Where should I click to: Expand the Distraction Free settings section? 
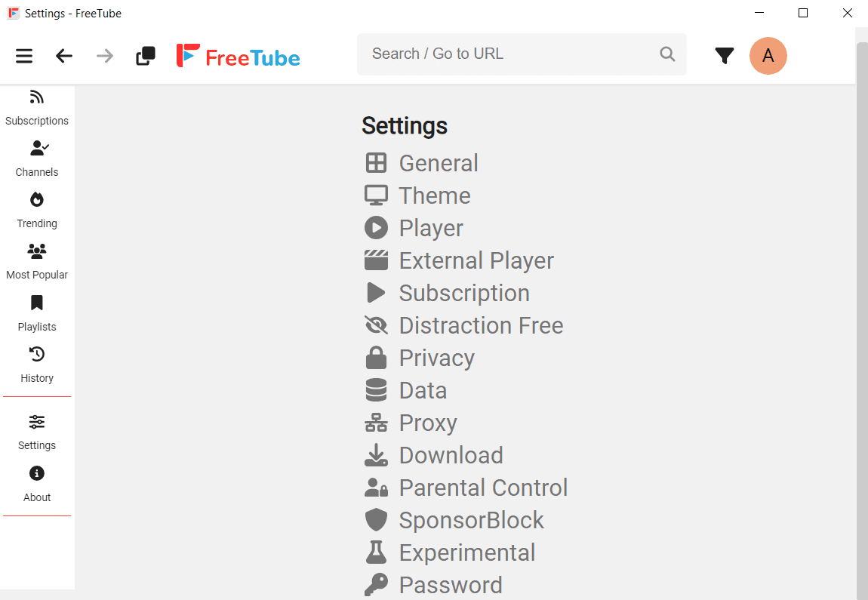(480, 325)
